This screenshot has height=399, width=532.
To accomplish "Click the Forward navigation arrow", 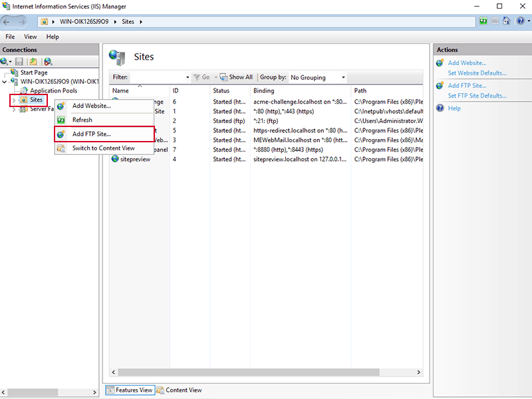I will pos(22,22).
